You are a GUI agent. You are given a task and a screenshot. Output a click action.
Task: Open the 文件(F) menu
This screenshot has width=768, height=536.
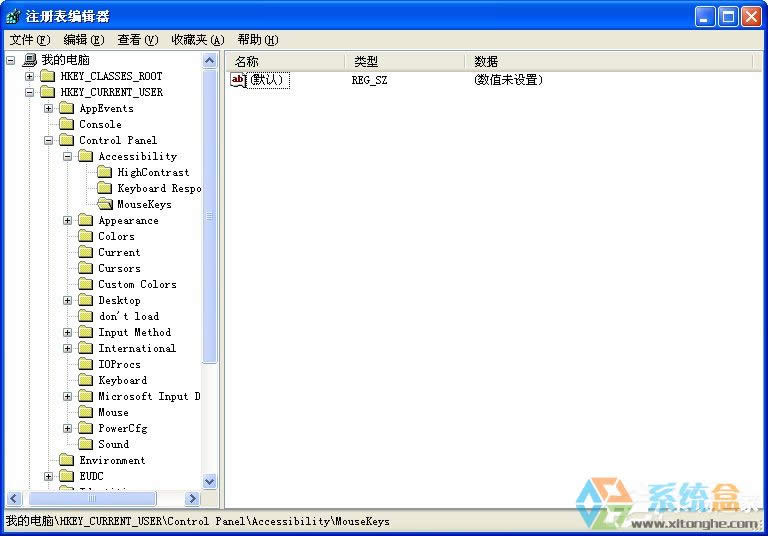click(x=29, y=40)
